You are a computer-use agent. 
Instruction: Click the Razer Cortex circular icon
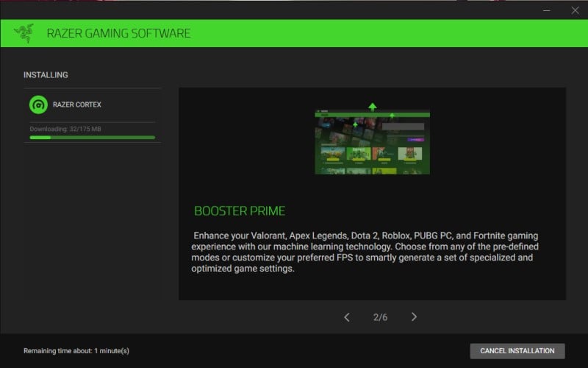38,105
